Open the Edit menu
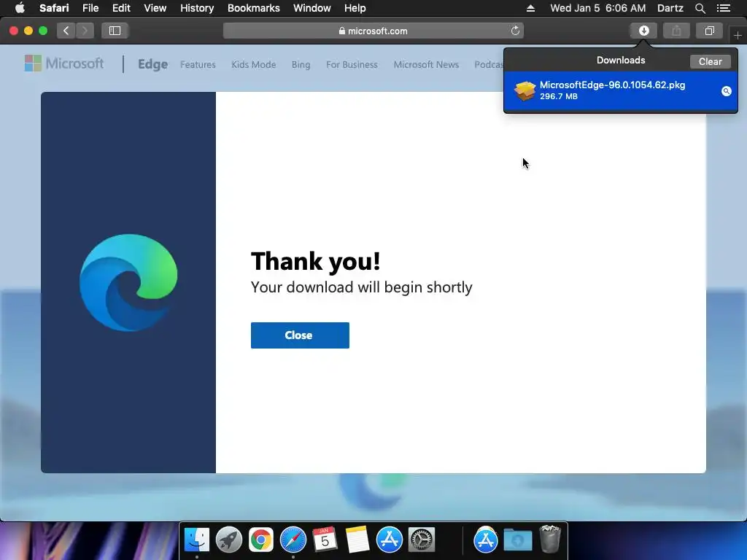This screenshot has height=560, width=747. pyautogui.click(x=121, y=8)
